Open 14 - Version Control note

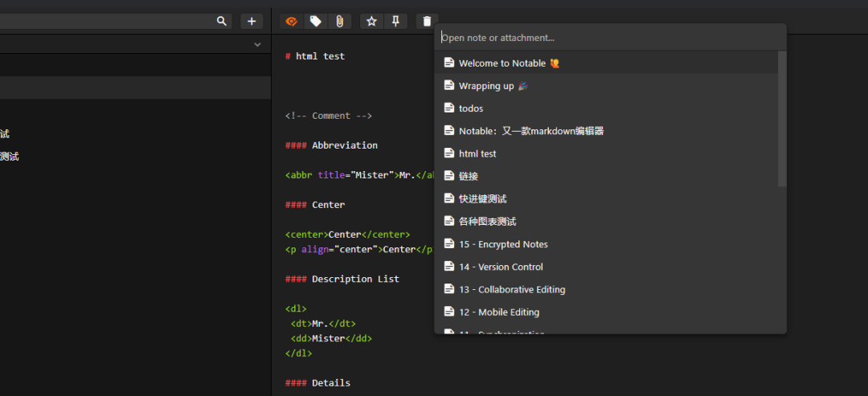606,267
